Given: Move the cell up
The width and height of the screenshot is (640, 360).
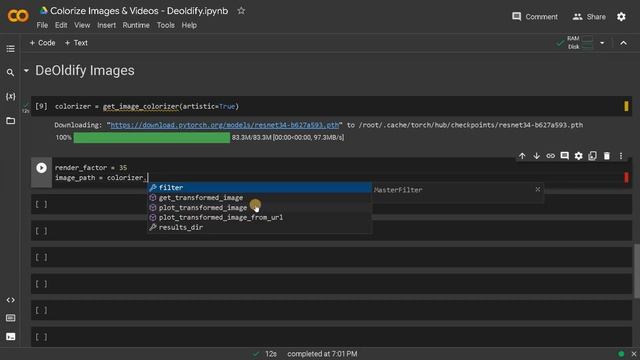Looking at the screenshot, I should pos(522,156).
